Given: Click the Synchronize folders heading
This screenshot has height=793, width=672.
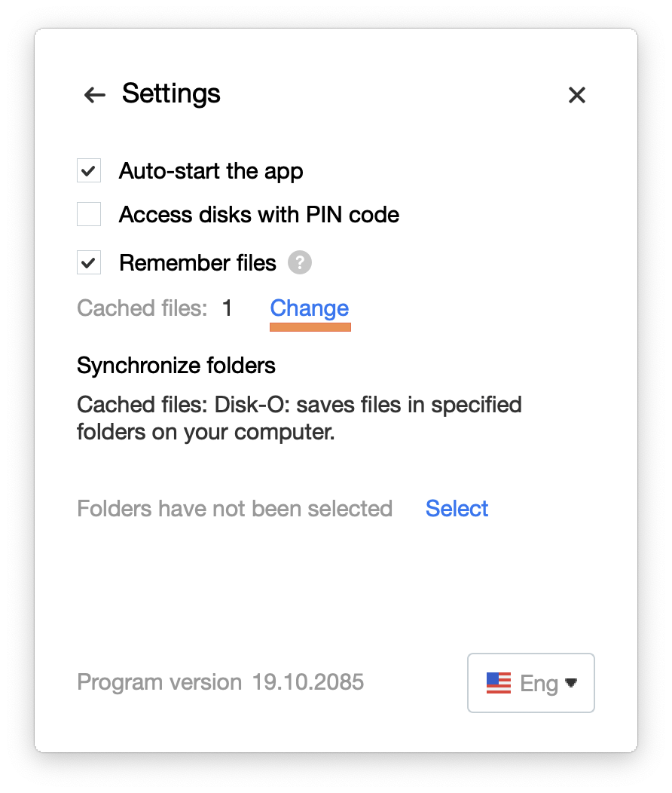Looking at the screenshot, I should pos(176,365).
